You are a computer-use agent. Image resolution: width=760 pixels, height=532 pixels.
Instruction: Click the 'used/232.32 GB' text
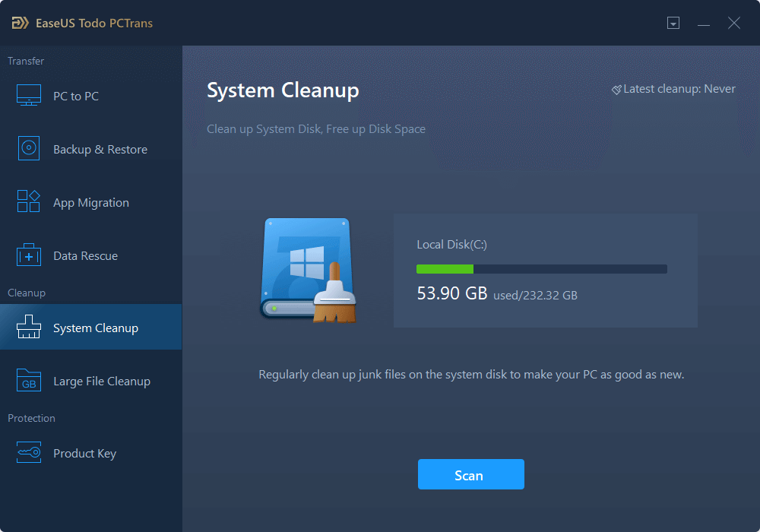(x=535, y=295)
